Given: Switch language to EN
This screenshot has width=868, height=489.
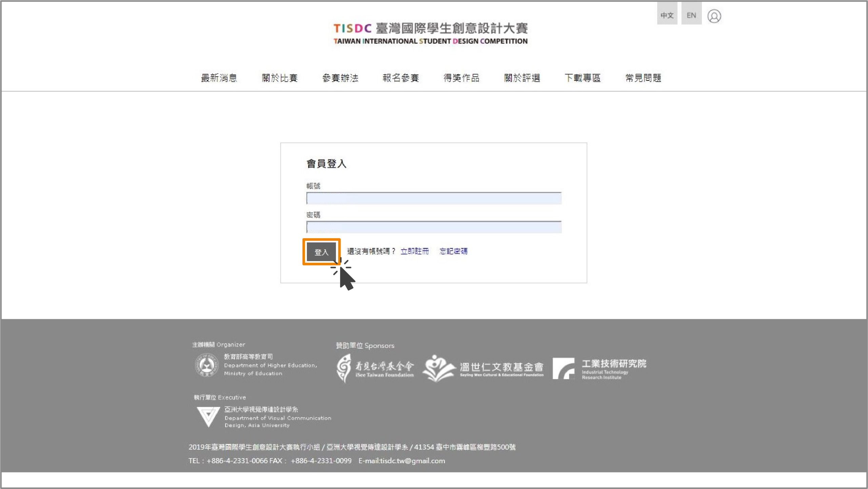Looking at the screenshot, I should [691, 15].
